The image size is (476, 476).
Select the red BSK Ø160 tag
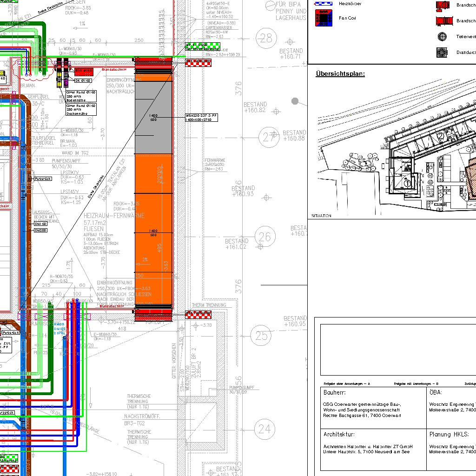click(84, 71)
